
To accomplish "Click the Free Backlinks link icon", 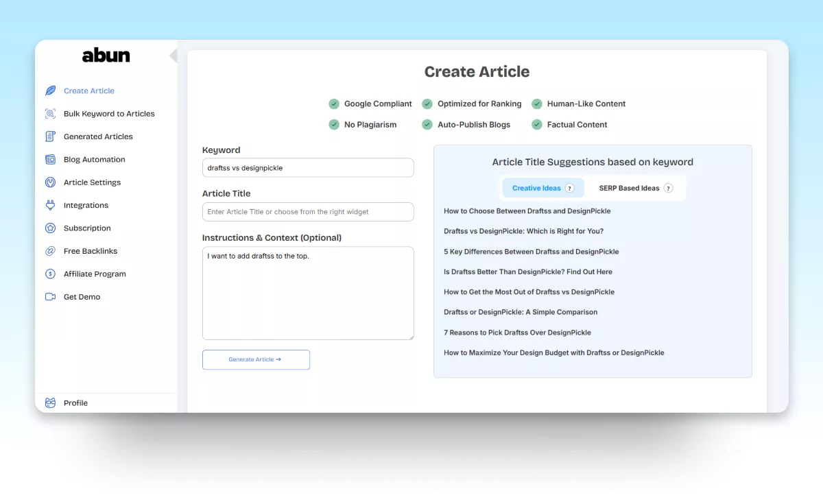I will 50,251.
